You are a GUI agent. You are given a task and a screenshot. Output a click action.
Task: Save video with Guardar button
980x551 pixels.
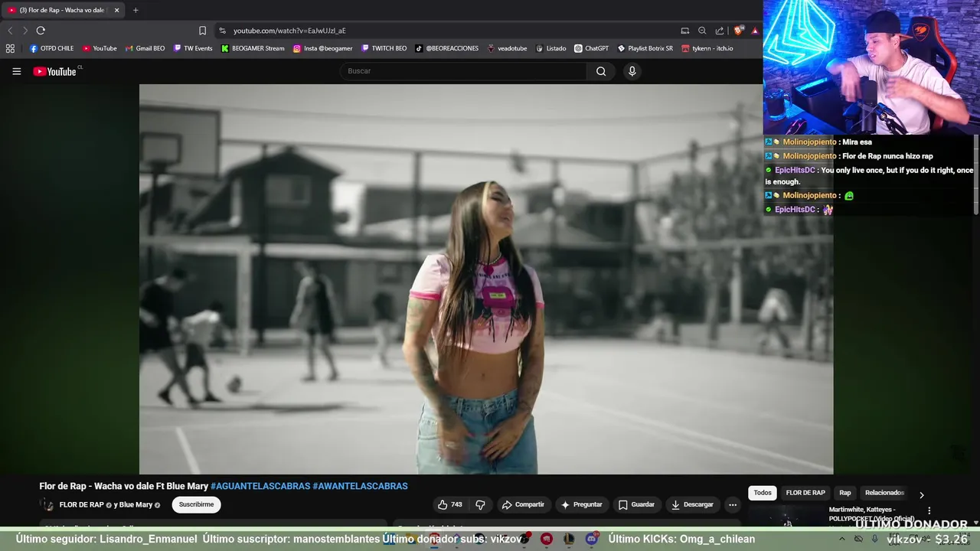pyautogui.click(x=636, y=504)
